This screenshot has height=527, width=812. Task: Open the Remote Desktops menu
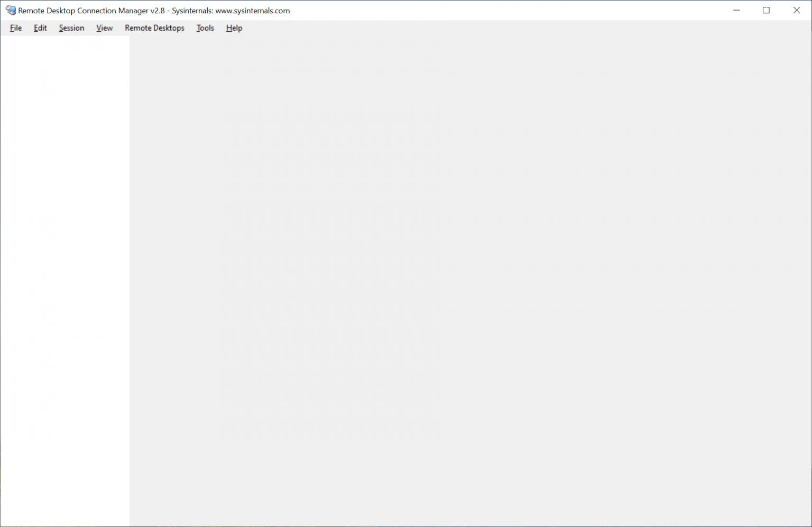click(154, 28)
